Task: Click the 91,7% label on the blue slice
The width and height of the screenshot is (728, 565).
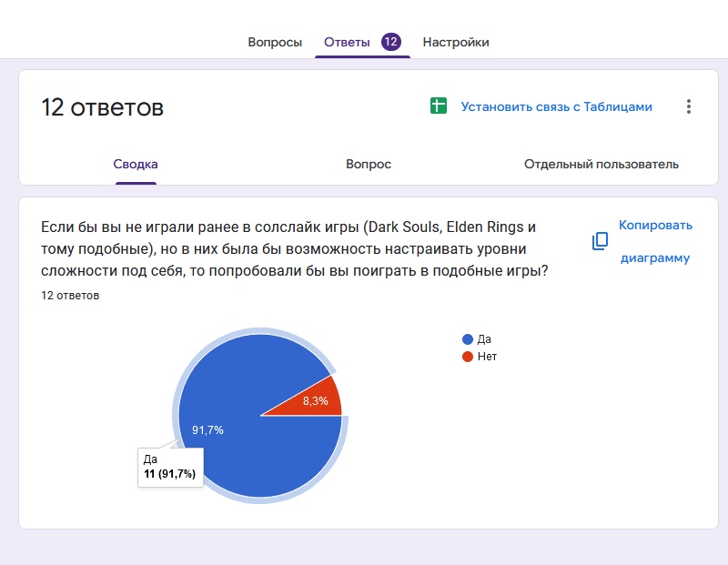Action: coord(207,430)
